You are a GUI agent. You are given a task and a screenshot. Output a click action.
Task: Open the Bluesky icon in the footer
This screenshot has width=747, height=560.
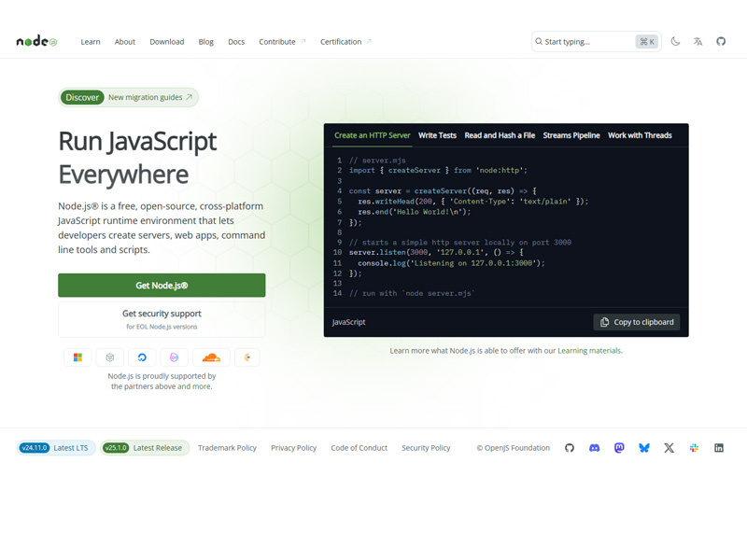[x=644, y=448]
